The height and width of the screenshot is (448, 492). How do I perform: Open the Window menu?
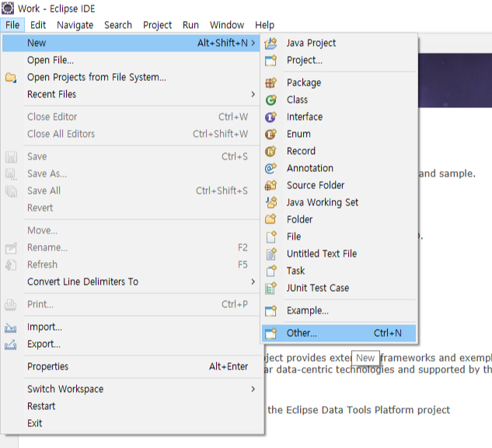coord(227,25)
